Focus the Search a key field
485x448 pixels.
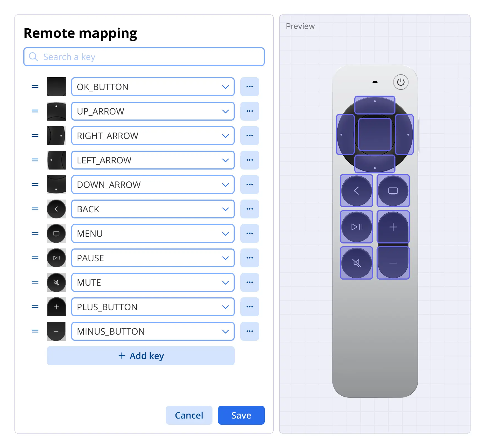(x=144, y=57)
